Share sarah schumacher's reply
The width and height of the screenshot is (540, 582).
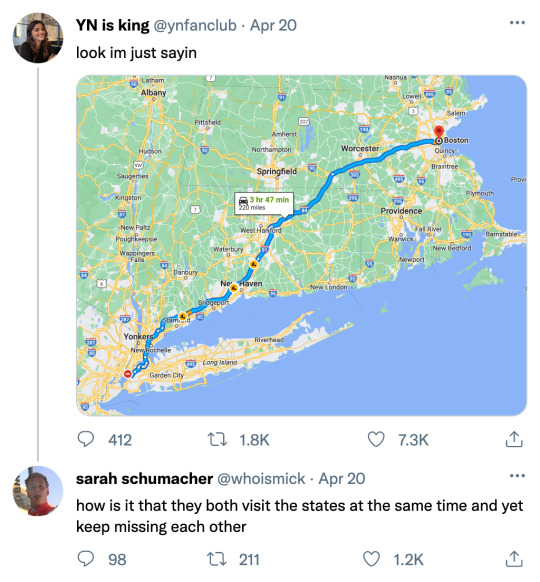pos(514,559)
